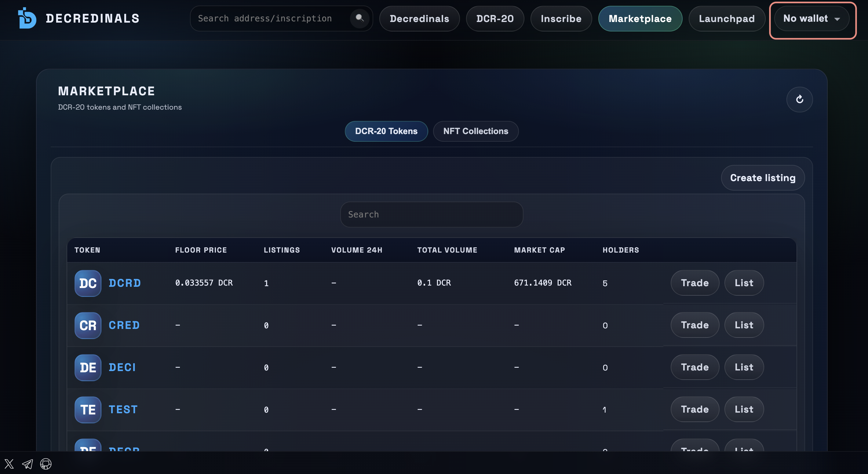
Task: Switch to the NFT Collections view
Action: (476, 131)
